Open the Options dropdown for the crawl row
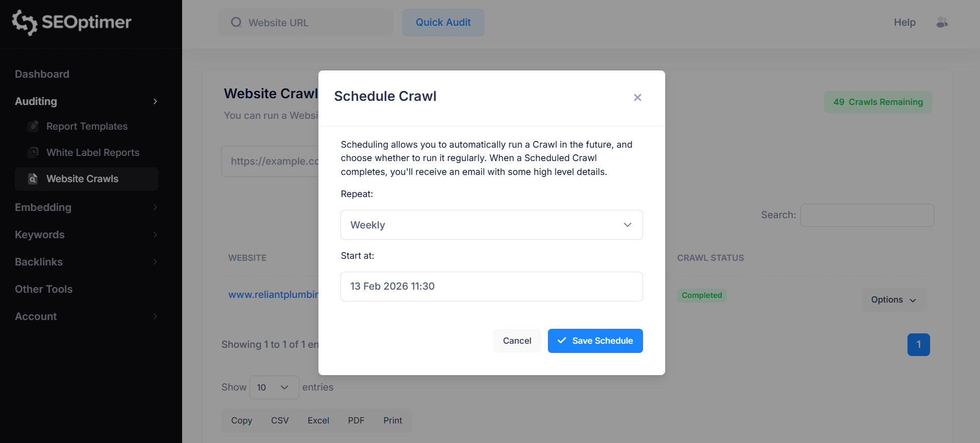The width and height of the screenshot is (980, 443). click(x=894, y=299)
